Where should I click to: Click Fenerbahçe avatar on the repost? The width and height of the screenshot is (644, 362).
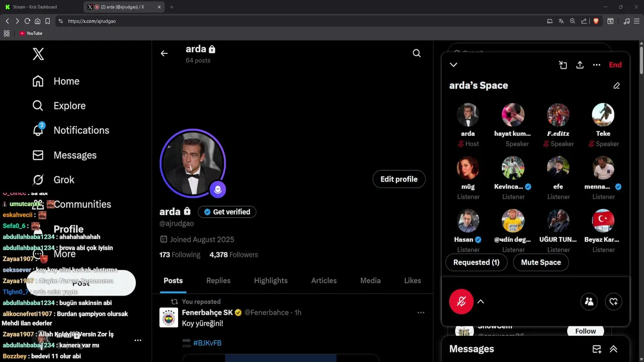click(x=169, y=318)
